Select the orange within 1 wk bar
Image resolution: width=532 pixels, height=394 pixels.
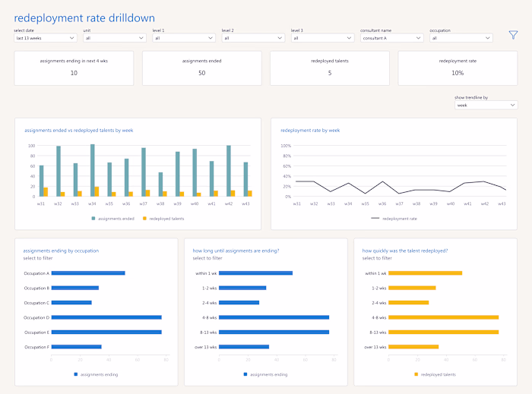(x=425, y=273)
